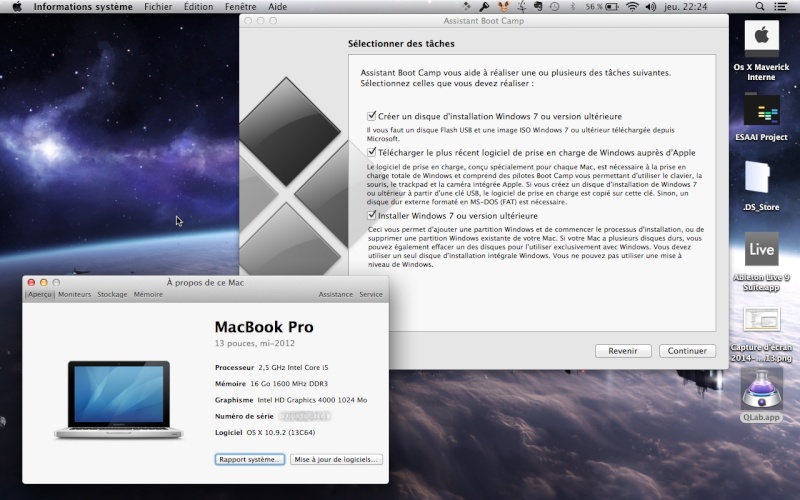800x500 pixels.
Task: Click the dancing figure menu bar icon
Action: pyautogui.click(x=521, y=7)
